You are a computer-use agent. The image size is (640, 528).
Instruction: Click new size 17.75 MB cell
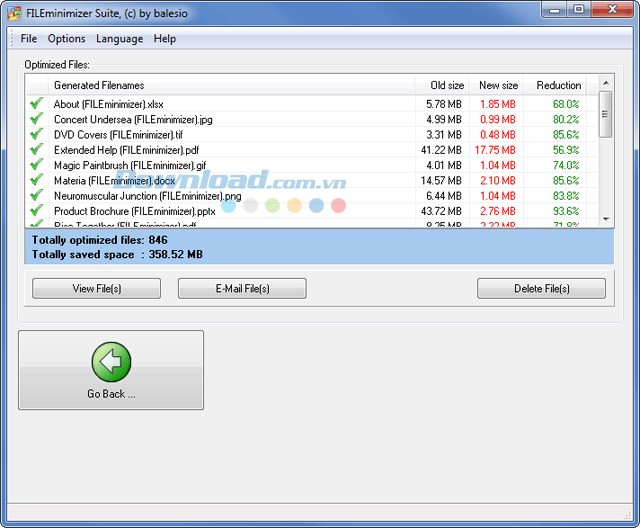pos(495,150)
